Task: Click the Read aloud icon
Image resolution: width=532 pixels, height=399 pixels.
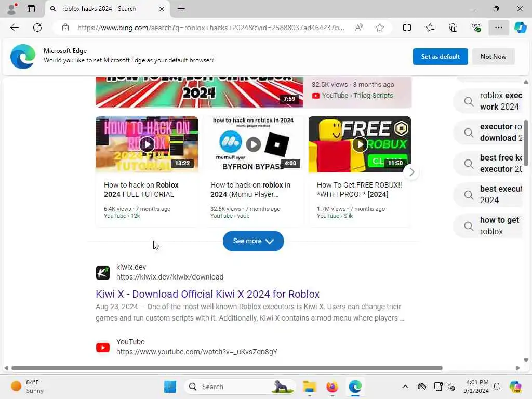Action: (359, 28)
